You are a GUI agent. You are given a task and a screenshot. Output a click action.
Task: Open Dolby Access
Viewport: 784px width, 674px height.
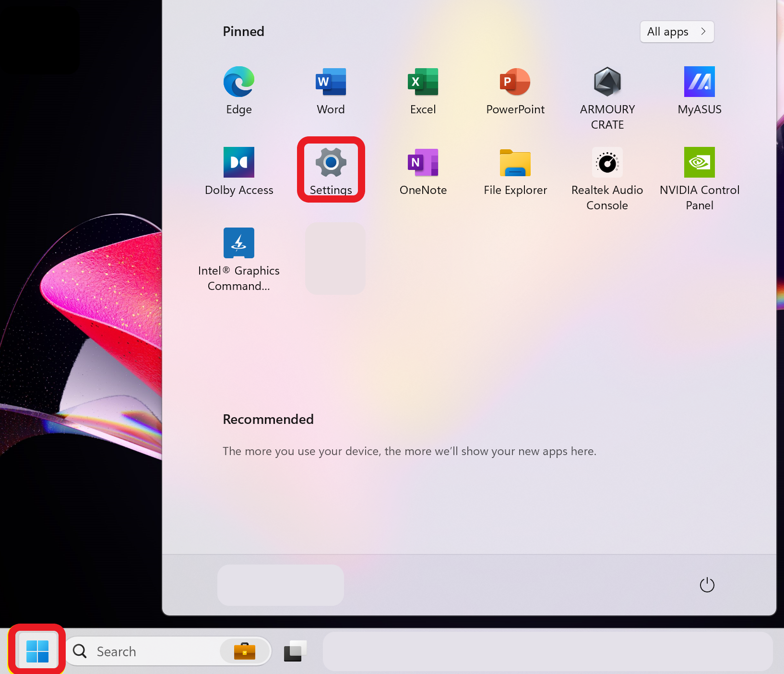click(x=239, y=172)
